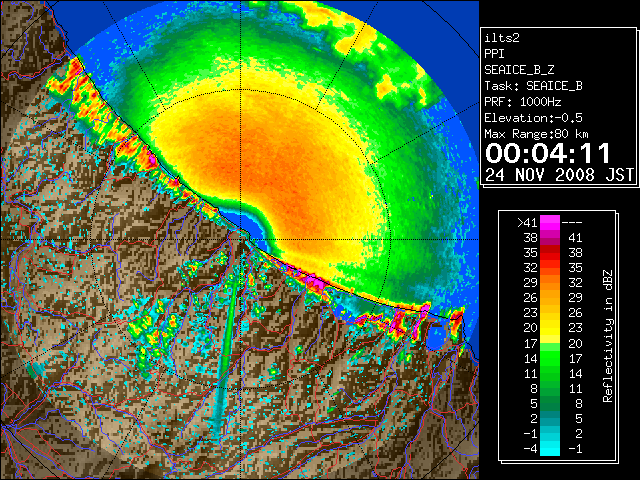Viewport: 640px width, 480px height.
Task: Click the '>41' legend label
Action: coord(527,223)
